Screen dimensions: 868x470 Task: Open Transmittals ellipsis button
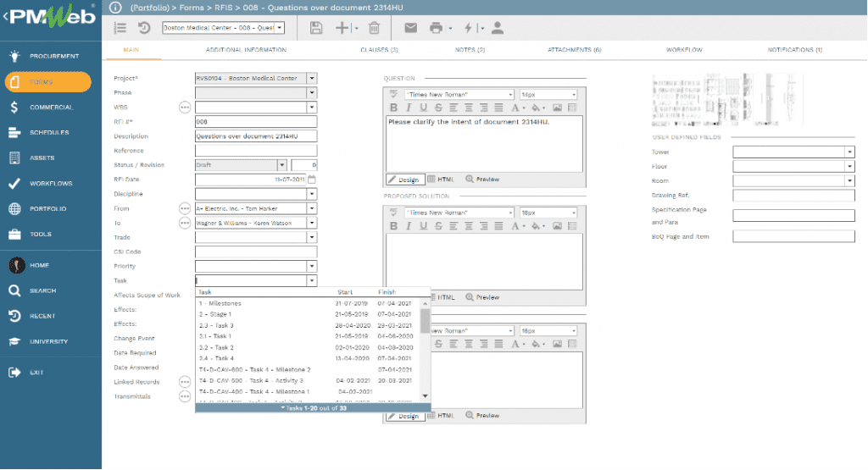point(184,396)
